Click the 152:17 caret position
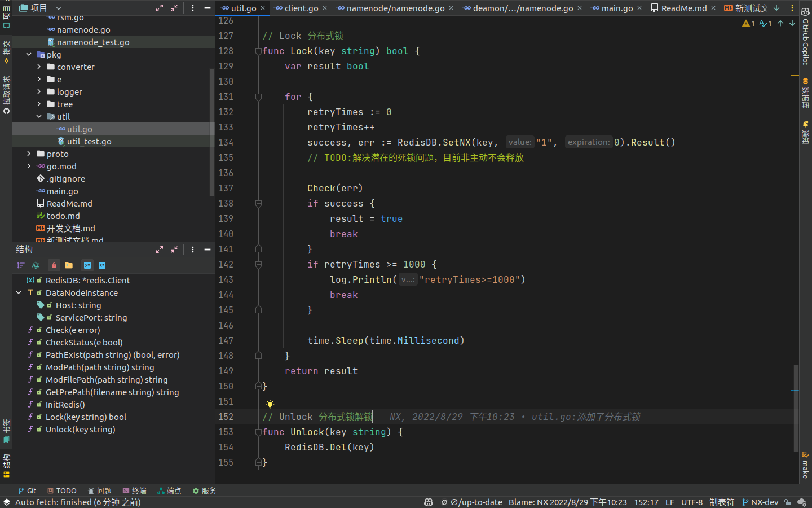Screen dimensions: 812x508 click(x=646, y=502)
